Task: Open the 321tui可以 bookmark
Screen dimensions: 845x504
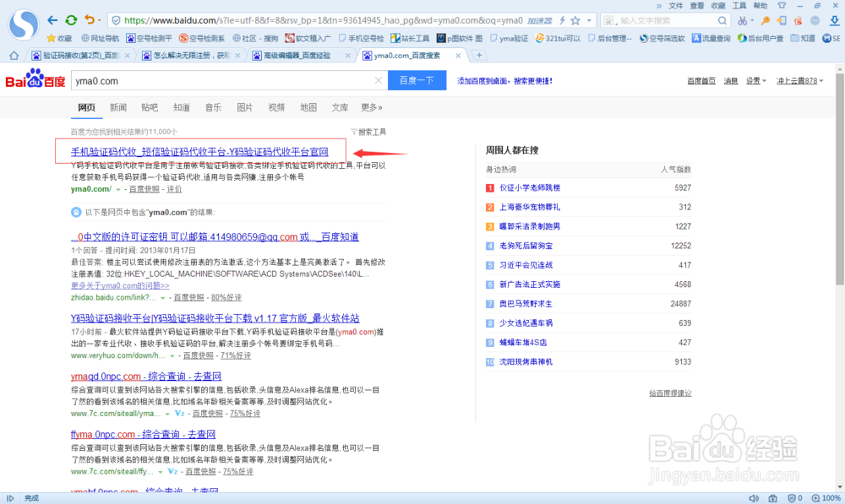Action: [x=558, y=38]
